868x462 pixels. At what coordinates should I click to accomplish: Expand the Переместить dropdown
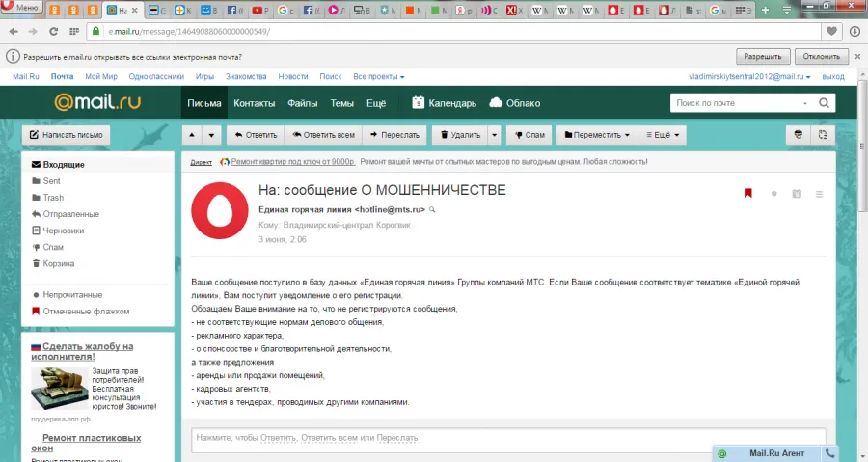[x=597, y=135]
